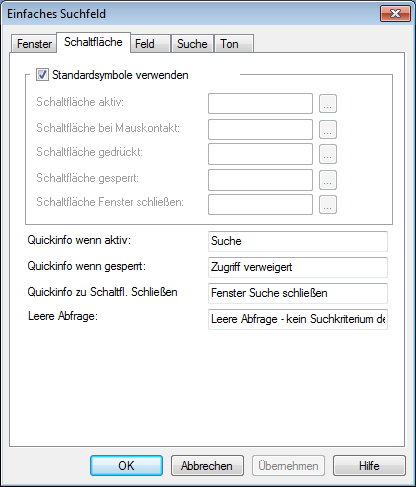Viewport: 416px width, 487px height.
Task: Switch to the Fenster tab
Action: 33,44
